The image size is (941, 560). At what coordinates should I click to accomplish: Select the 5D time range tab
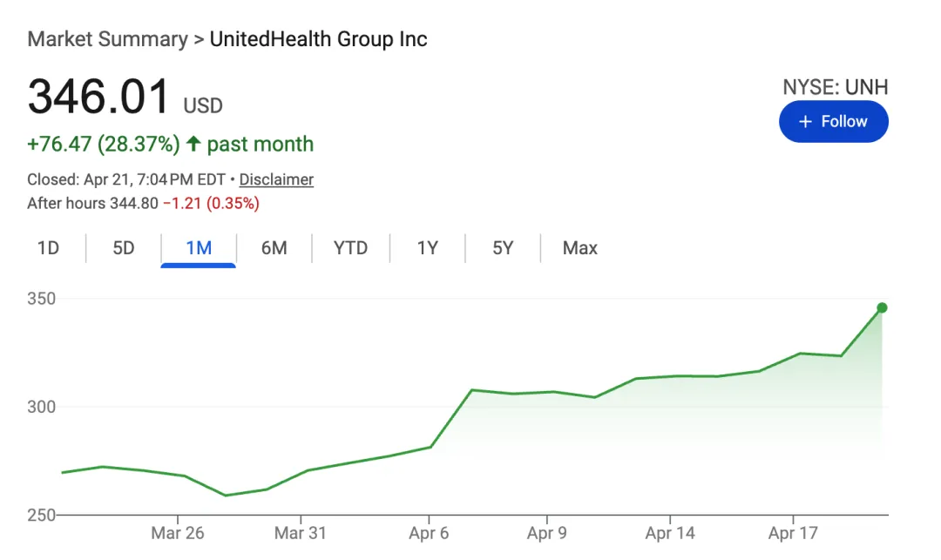click(124, 248)
